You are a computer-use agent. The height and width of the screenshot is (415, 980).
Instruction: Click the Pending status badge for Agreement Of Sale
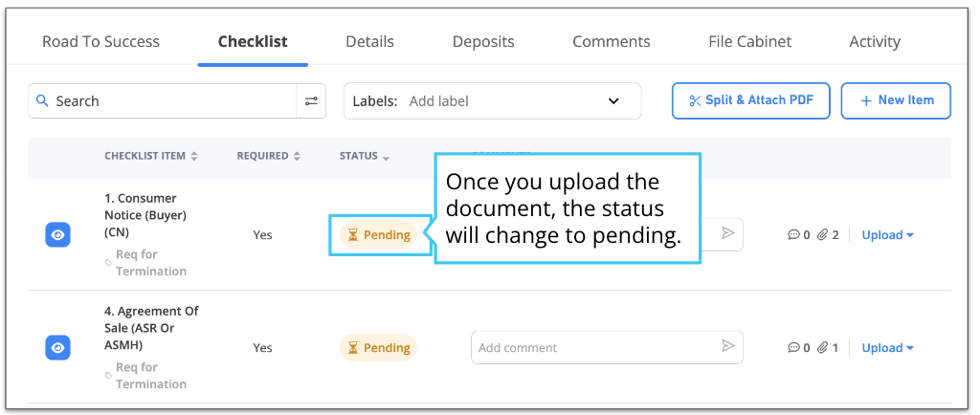click(378, 348)
